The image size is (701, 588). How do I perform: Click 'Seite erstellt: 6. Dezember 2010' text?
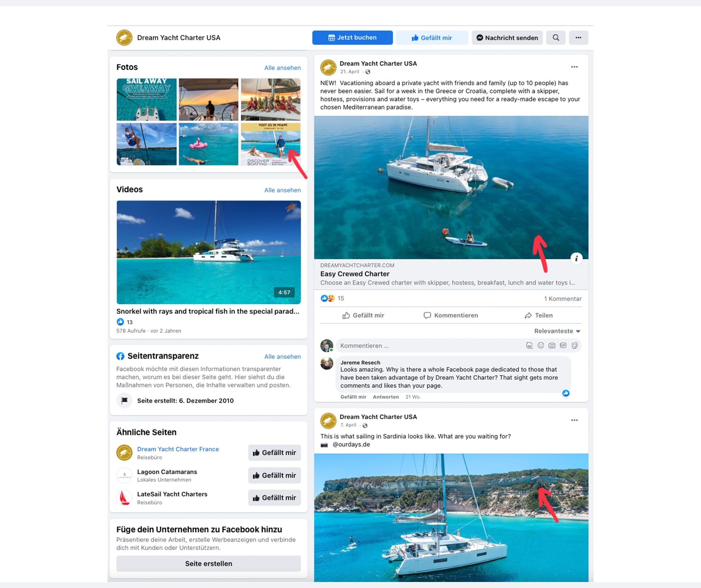pyautogui.click(x=185, y=401)
